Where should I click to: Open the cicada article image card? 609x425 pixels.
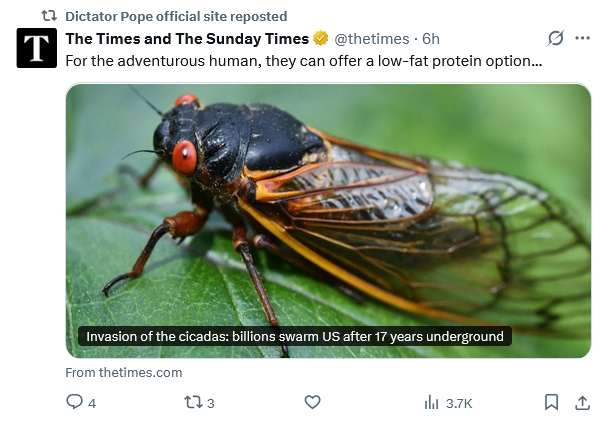click(329, 221)
